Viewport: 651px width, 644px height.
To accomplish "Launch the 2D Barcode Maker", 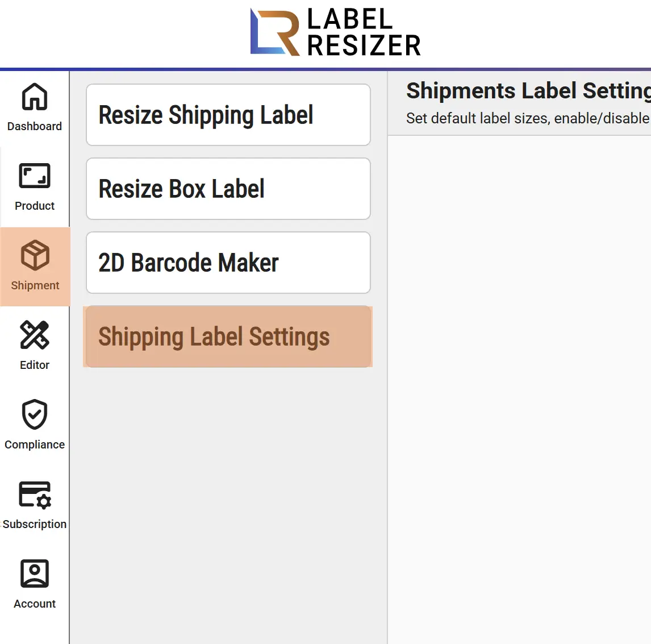I will pos(228,263).
